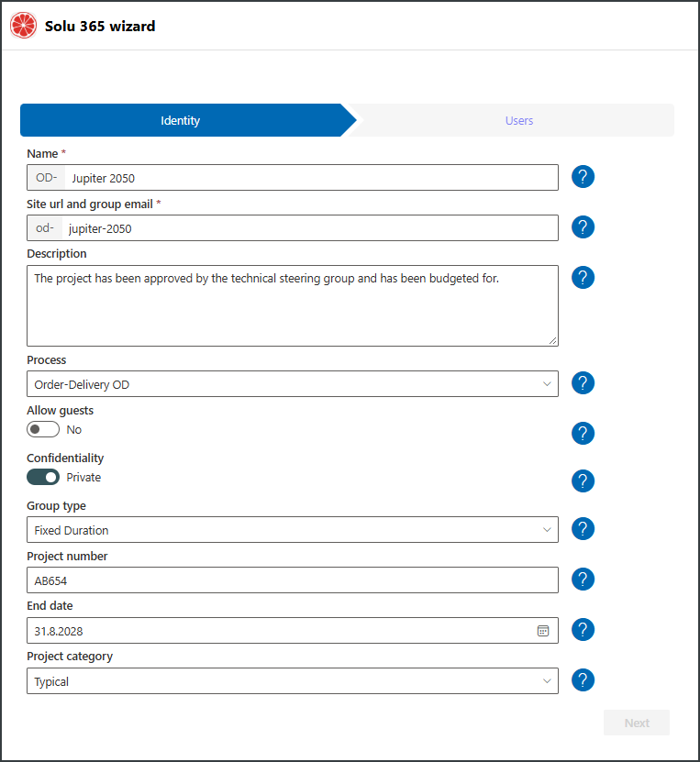Show help for the Description field
This screenshot has height=762, width=700.
(583, 278)
